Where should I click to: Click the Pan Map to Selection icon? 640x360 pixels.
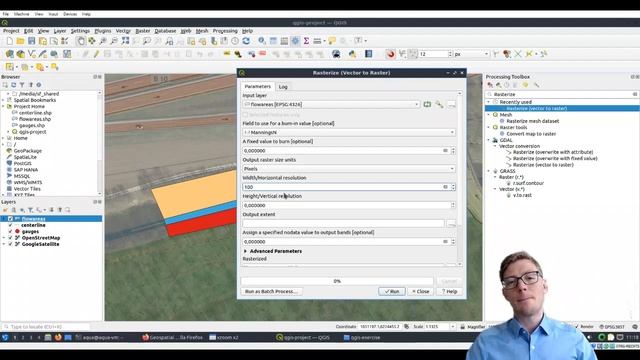click(92, 41)
